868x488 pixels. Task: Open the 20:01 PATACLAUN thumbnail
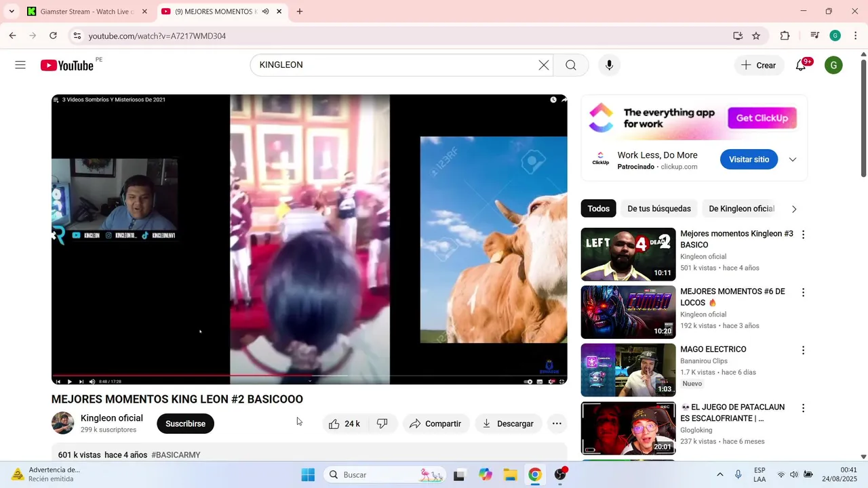(x=628, y=428)
